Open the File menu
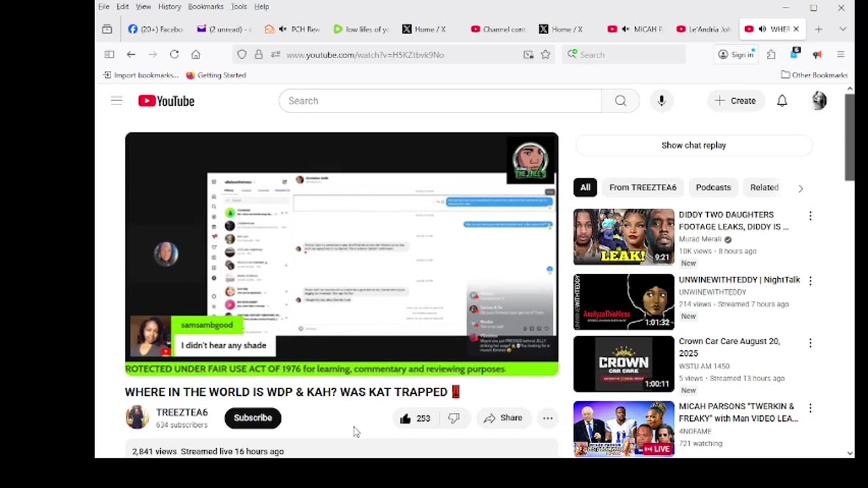This screenshot has height=488, width=868. [x=104, y=7]
